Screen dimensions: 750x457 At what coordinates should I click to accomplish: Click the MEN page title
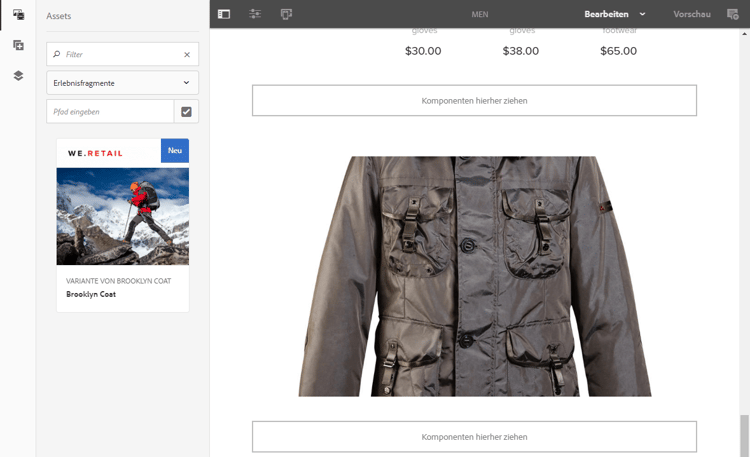[x=480, y=14]
